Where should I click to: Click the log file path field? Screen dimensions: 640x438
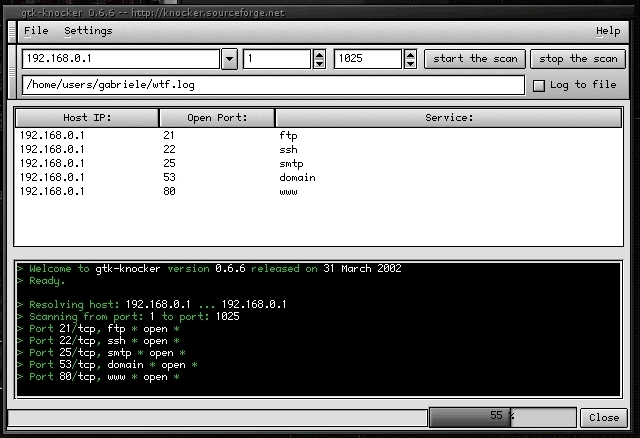pyautogui.click(x=270, y=85)
